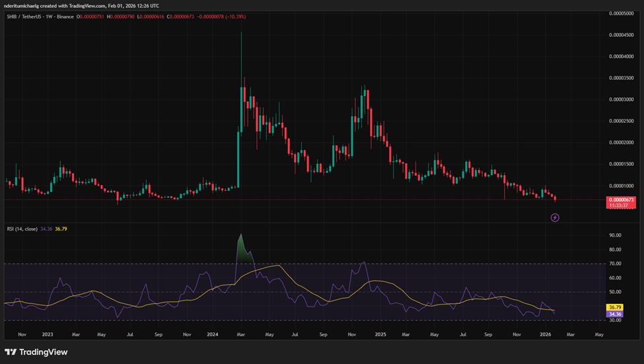Image resolution: width=644 pixels, height=364 pixels.
Task: Click the chart attribution header text
Action: [83, 4]
